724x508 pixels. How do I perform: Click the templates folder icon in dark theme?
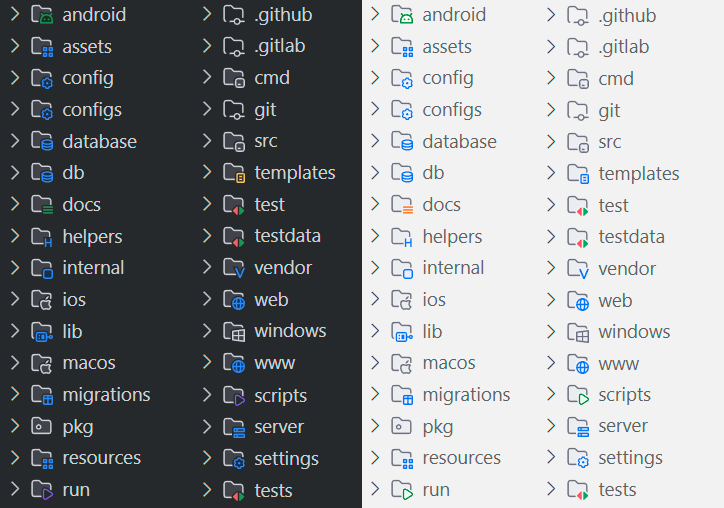(234, 173)
